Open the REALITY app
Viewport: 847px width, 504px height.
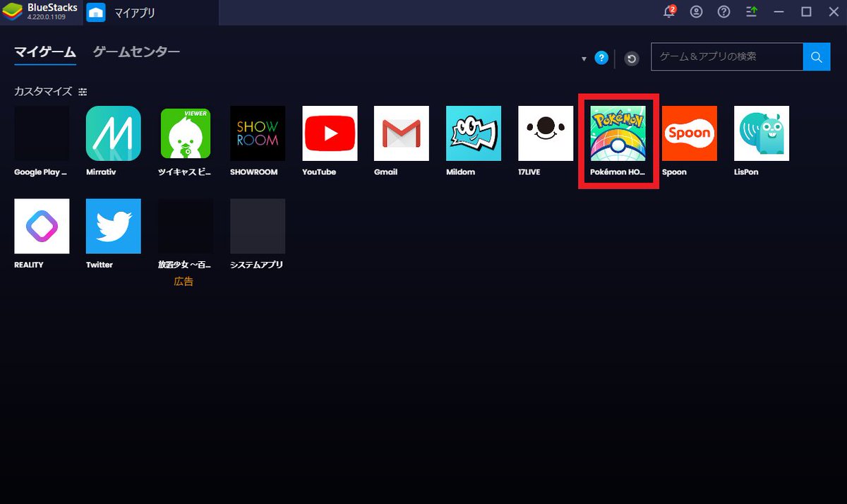coord(42,226)
